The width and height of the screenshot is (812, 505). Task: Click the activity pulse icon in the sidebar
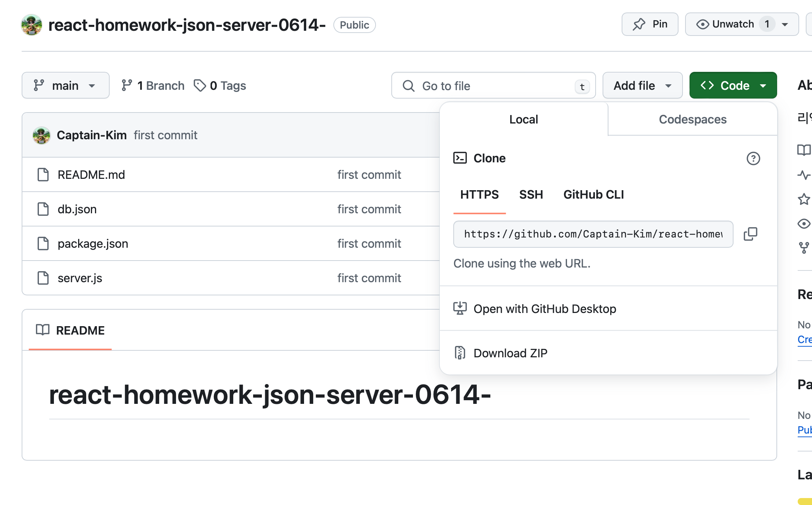[804, 175]
